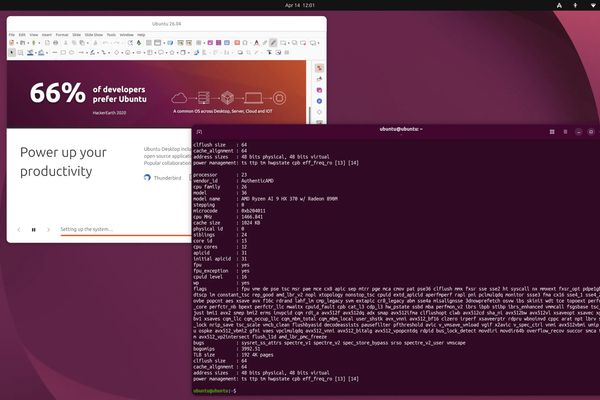Click the 'Ubuntu 26.04' installer window title
600x400 pixels.
click(x=166, y=24)
